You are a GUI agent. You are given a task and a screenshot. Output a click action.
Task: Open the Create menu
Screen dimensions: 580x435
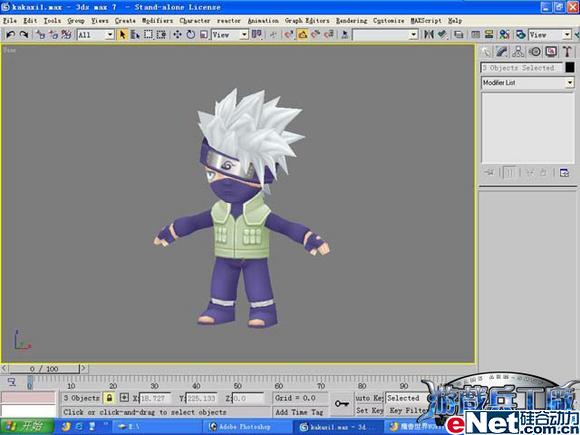point(125,21)
